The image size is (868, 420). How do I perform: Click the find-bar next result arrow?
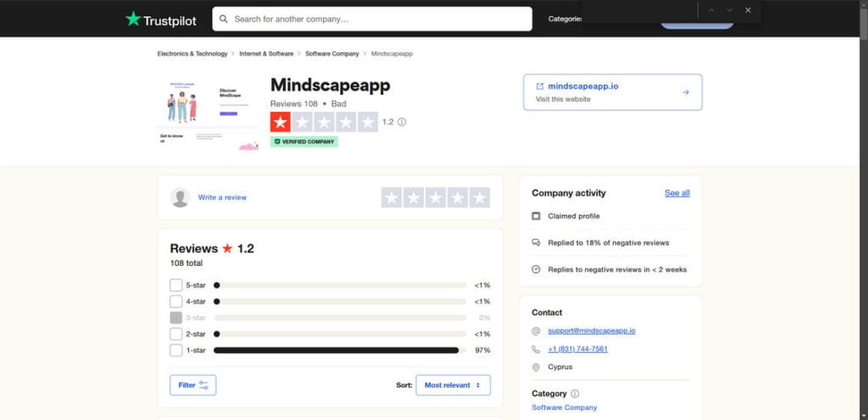(730, 10)
